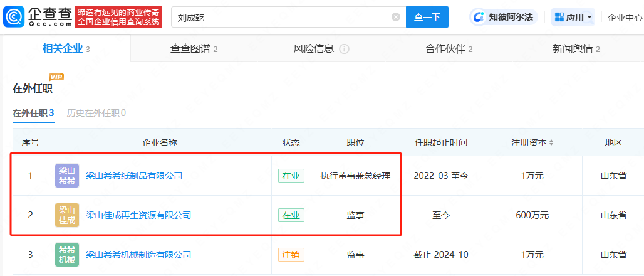Open 企业中心 in the top bar
The width and height of the screenshot is (644, 276).
point(625,18)
